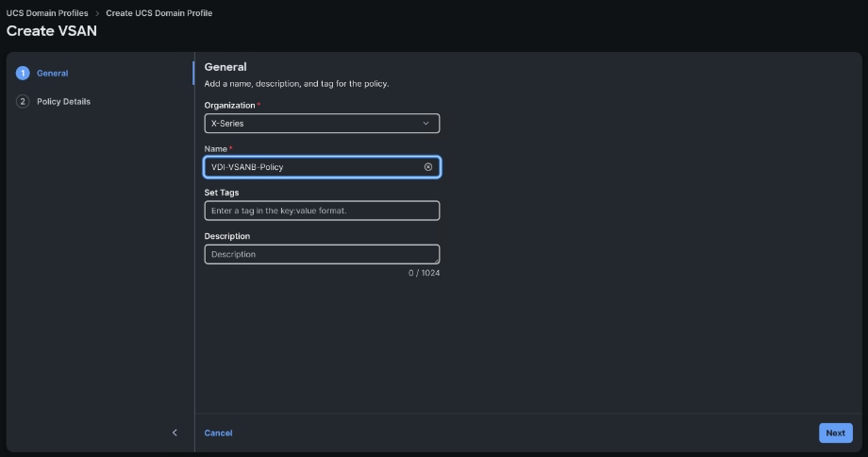Cancel the VSAN policy creation
The height and width of the screenshot is (457, 868).
click(x=218, y=433)
